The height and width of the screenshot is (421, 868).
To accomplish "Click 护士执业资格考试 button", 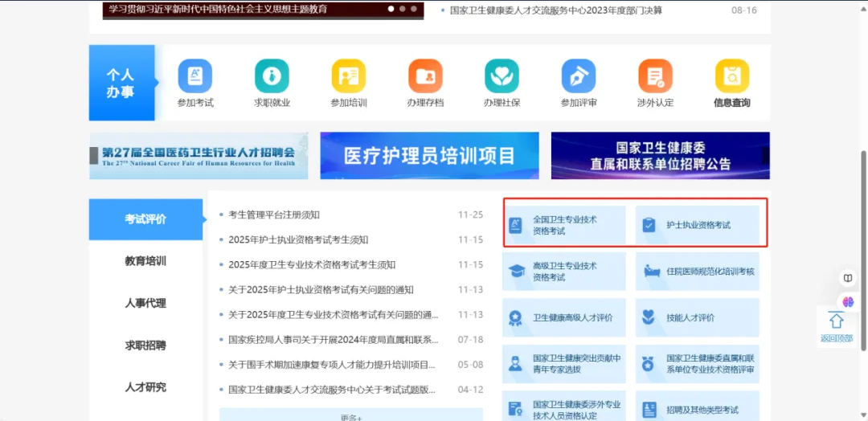I will pos(697,225).
